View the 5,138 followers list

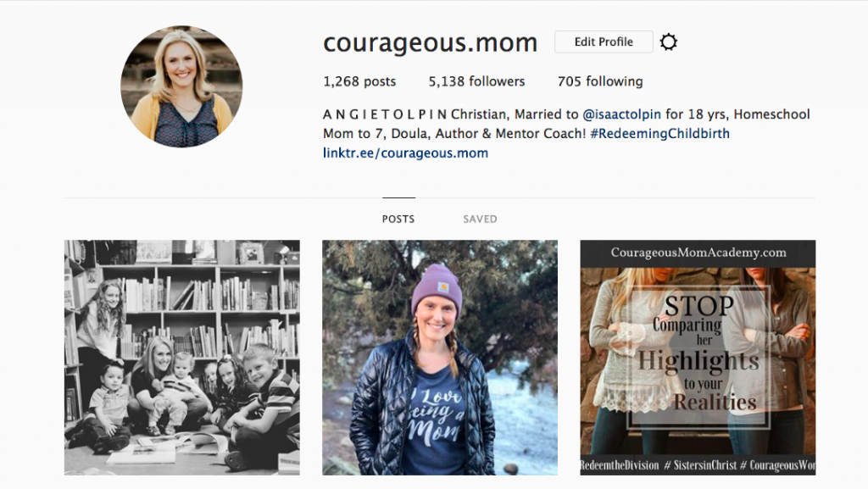476,81
